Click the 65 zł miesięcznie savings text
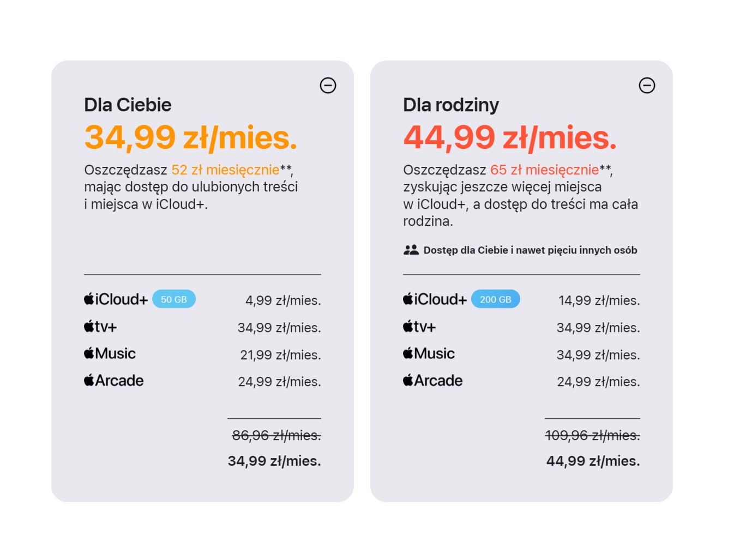 (544, 170)
